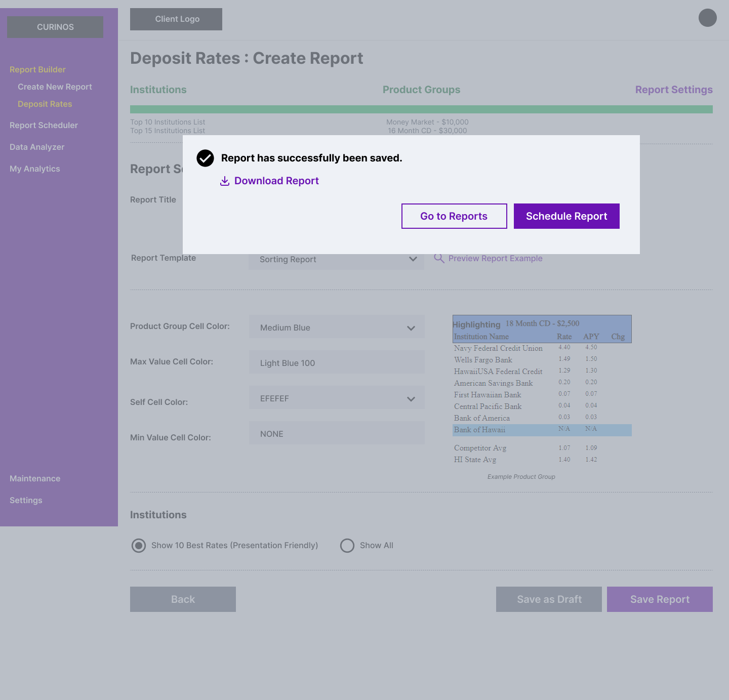
Task: Click the APY column header
Action: [x=591, y=337]
